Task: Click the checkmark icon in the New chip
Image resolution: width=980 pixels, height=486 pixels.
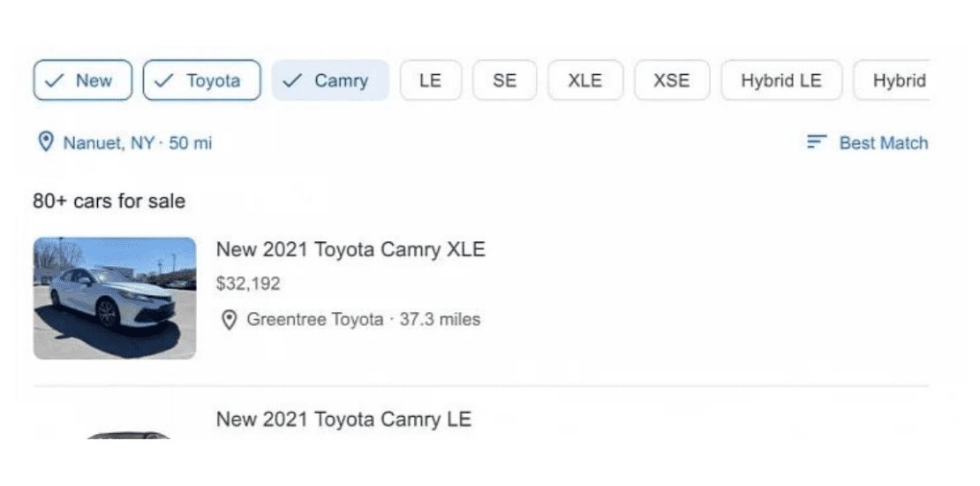Action: pos(56,80)
